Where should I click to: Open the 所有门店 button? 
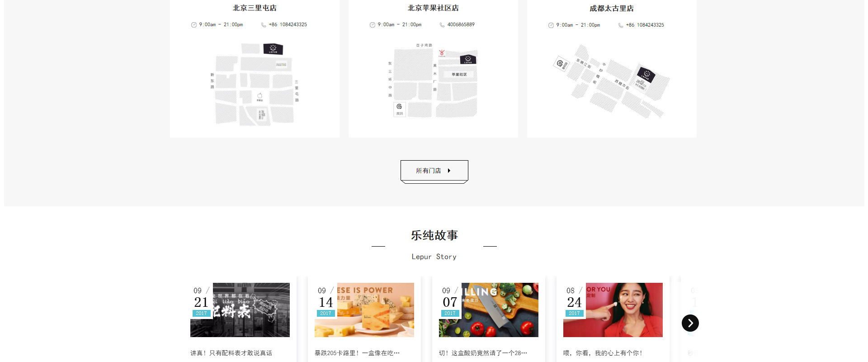[434, 171]
